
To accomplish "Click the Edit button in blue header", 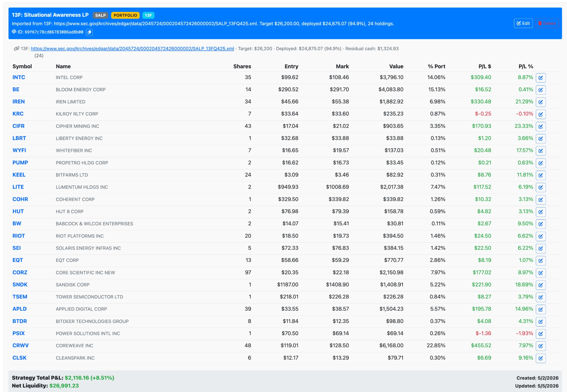I will point(523,23).
